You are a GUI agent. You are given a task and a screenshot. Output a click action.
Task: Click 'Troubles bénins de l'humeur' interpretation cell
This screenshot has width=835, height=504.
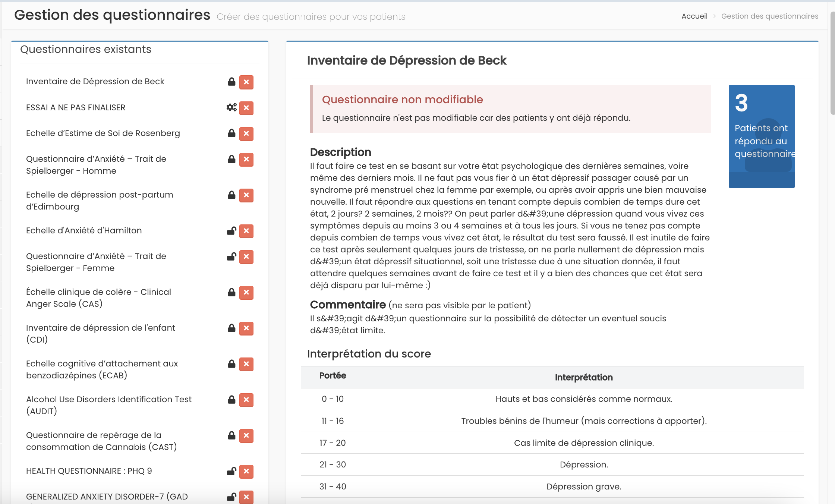pos(584,421)
